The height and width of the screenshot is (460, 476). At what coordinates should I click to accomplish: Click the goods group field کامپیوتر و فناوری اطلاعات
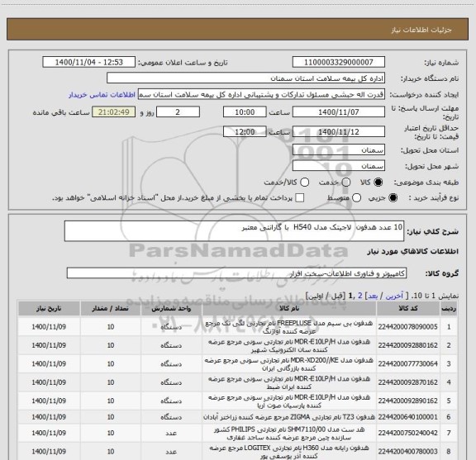click(x=236, y=273)
